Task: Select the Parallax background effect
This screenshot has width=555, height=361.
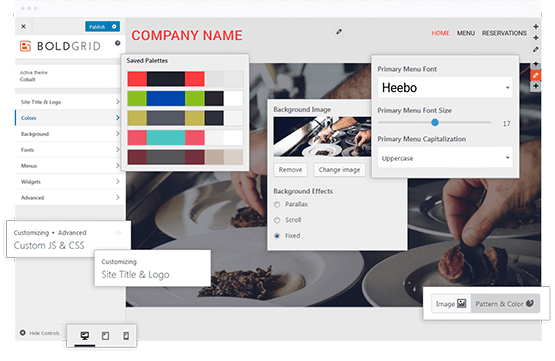Action: (x=277, y=205)
